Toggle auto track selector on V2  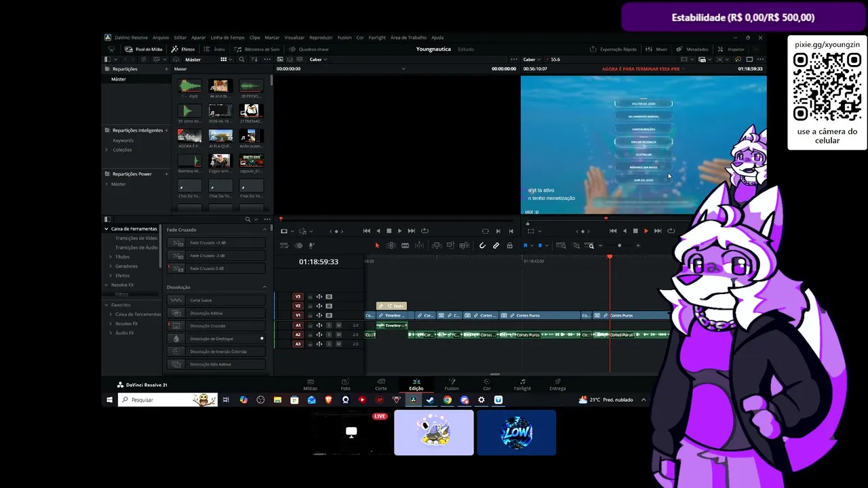(319, 306)
